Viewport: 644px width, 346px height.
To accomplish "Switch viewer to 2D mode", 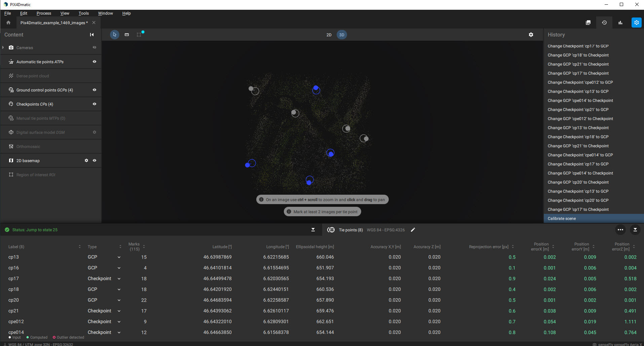I will (x=329, y=35).
